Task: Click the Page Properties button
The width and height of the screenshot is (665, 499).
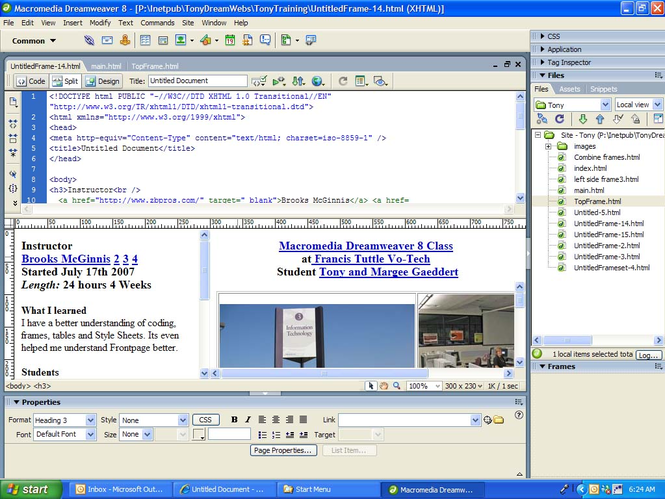Action: (283, 451)
